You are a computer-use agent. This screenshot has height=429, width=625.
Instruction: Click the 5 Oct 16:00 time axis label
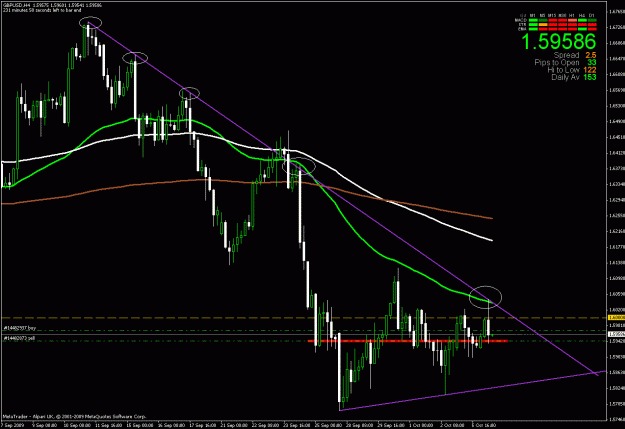484,425
